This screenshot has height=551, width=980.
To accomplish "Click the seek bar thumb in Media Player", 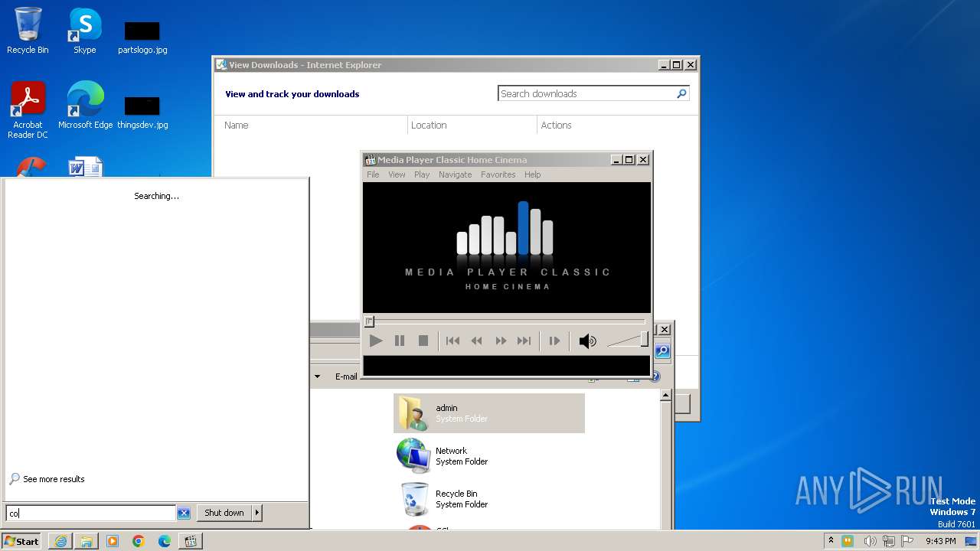I will tap(369, 321).
